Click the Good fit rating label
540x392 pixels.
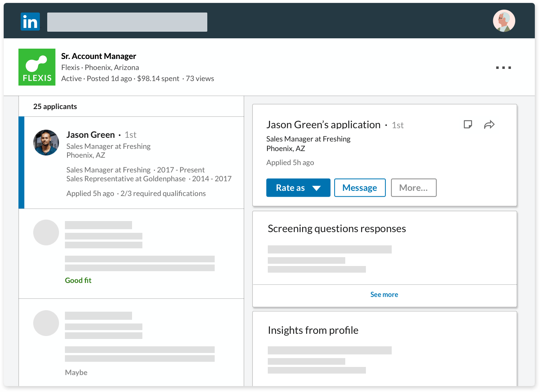78,280
